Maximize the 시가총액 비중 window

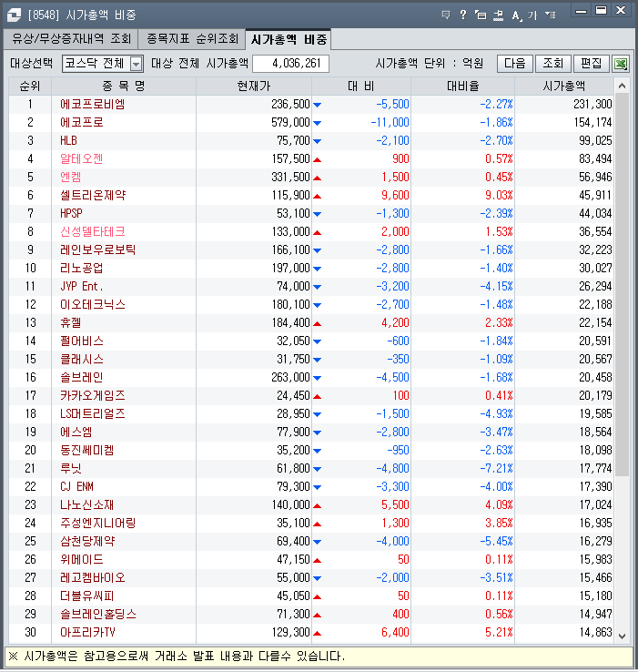tap(602, 11)
